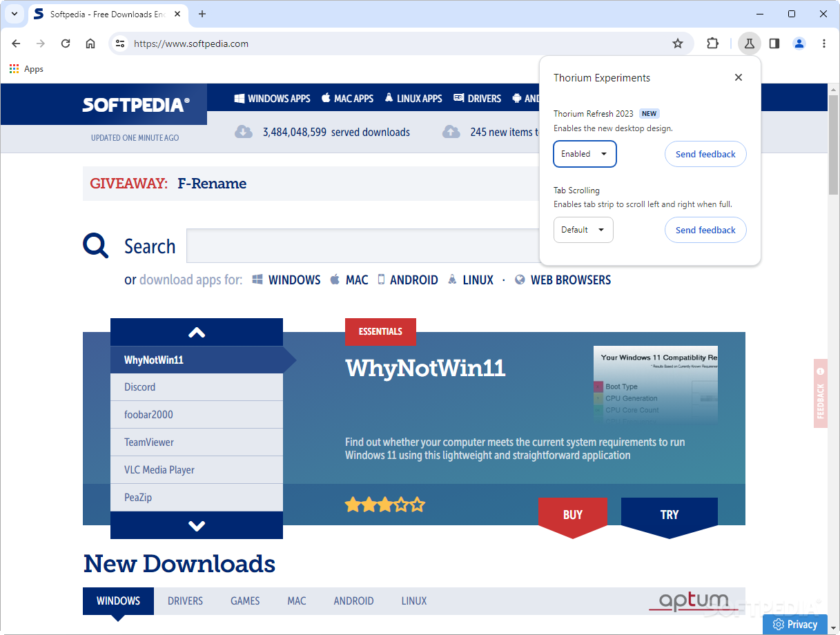This screenshot has height=635, width=840.
Task: Click the ANDROID download apps link
Action: [407, 280]
